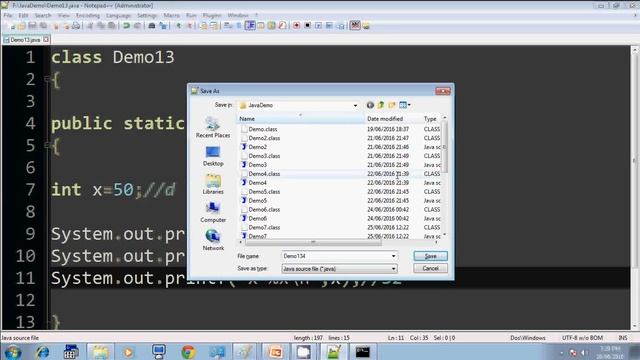
Task: Toggle Show All Characters in the toolbar
Action: point(239,26)
